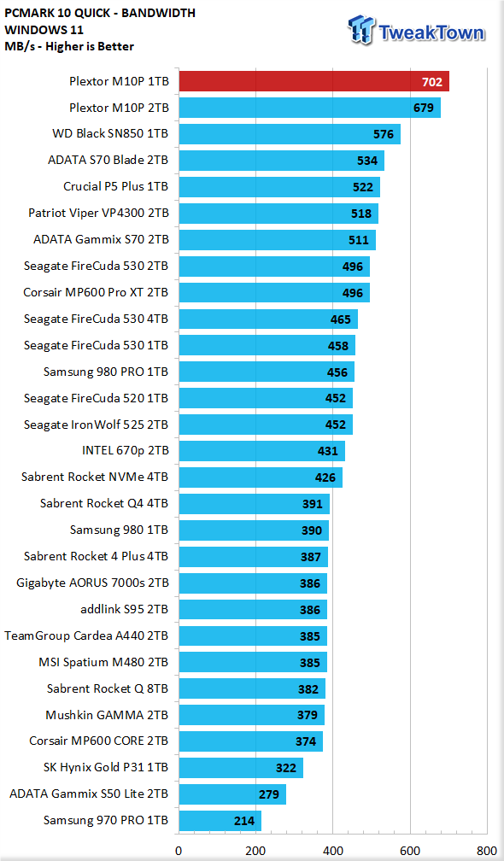The height and width of the screenshot is (861, 504).
Task: Select the addlink S95 2TB bar
Action: pyautogui.click(x=253, y=609)
